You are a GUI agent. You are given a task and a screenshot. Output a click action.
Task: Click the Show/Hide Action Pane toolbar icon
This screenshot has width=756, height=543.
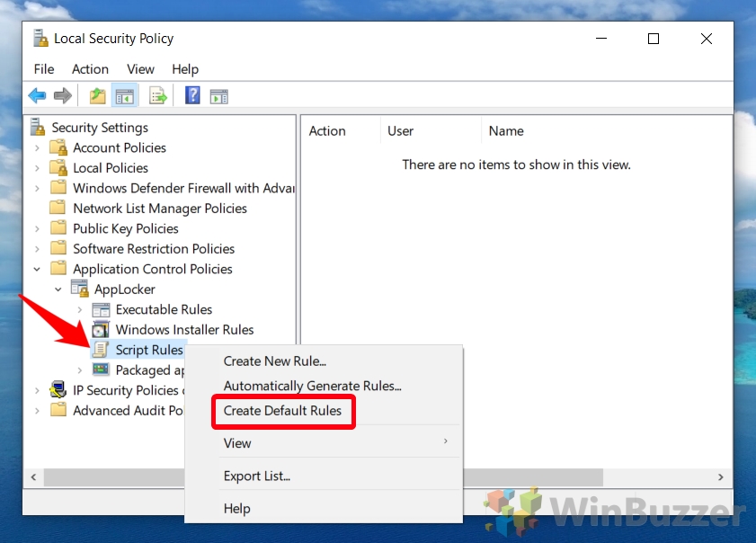[x=218, y=95]
